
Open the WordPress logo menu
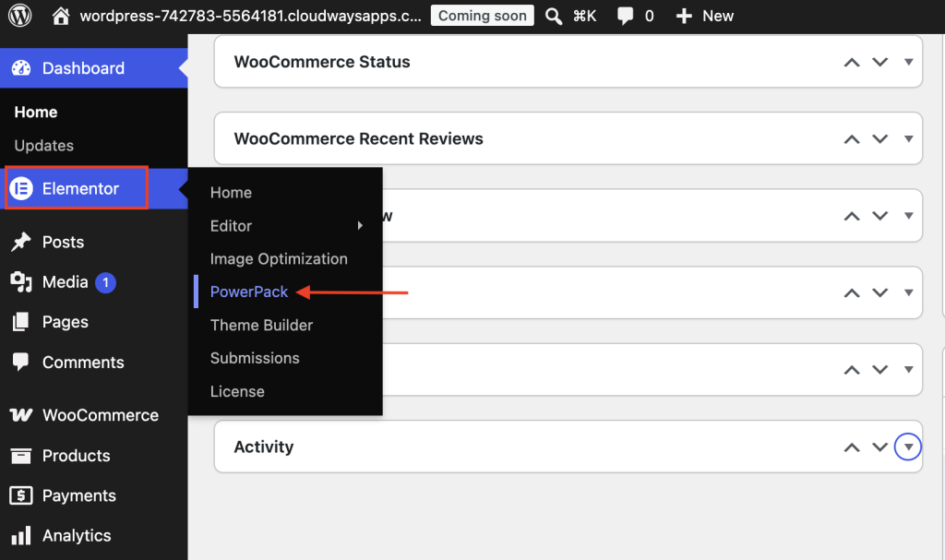pos(20,16)
